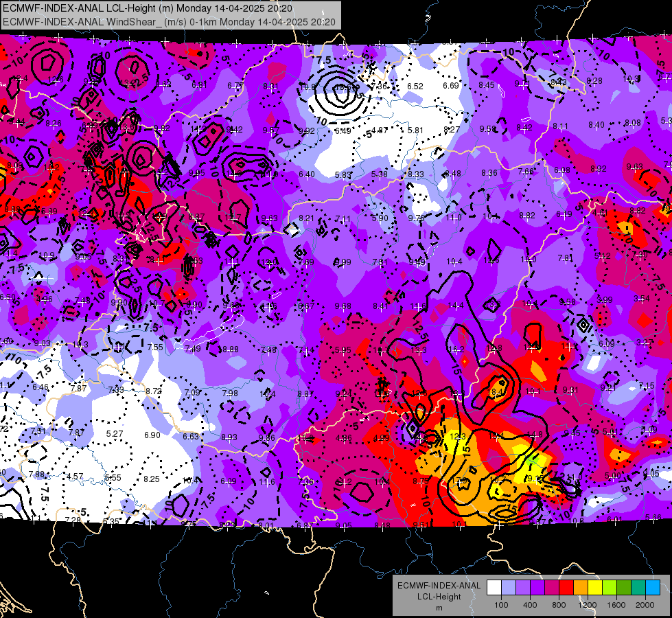
Task: Click legend tick label 1600
Action: (x=616, y=605)
